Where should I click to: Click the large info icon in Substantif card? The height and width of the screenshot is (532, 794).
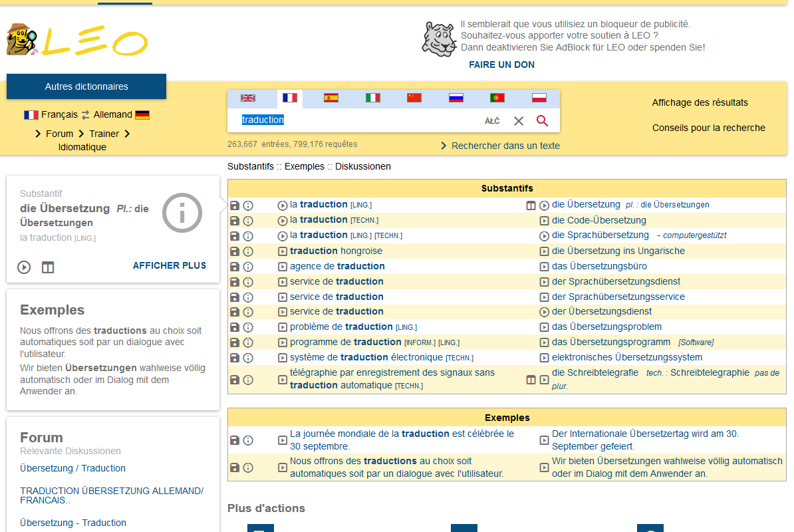pos(182,213)
